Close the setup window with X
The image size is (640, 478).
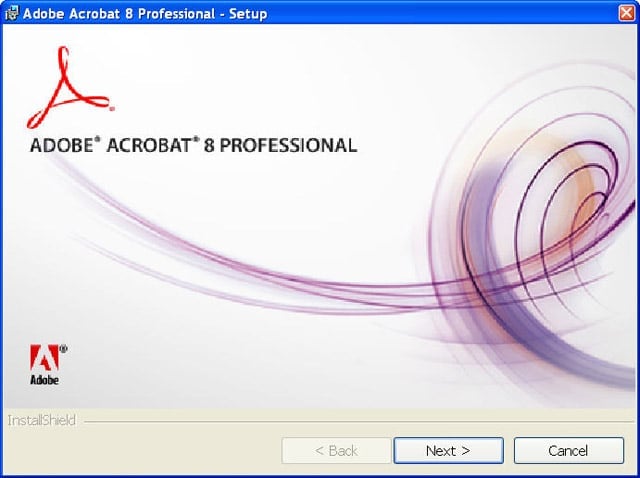coord(627,13)
